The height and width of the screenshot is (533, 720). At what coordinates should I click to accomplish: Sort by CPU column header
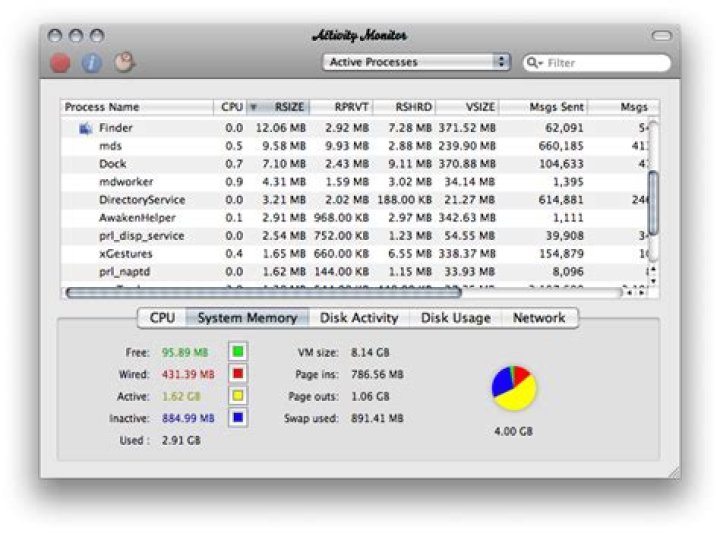coord(230,107)
